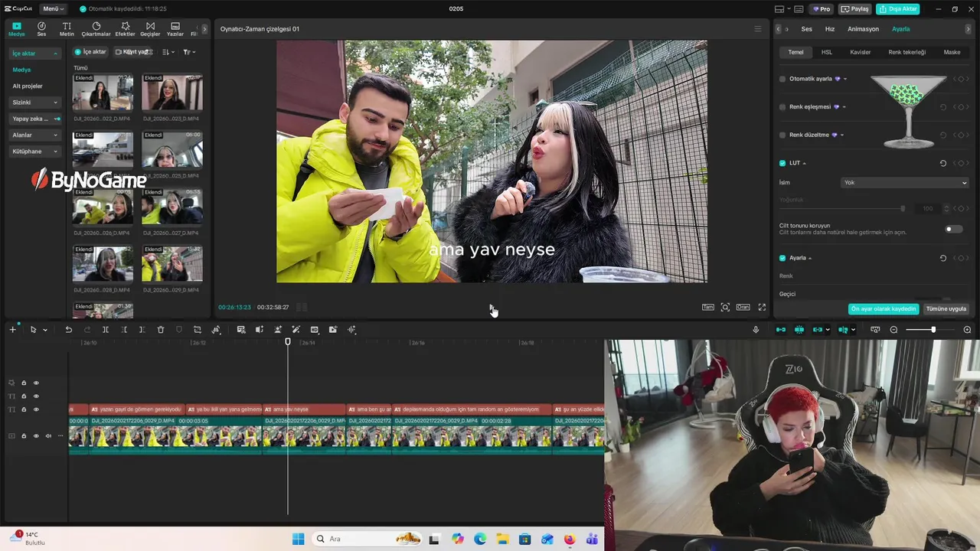The width and height of the screenshot is (980, 551).
Task: Enable the Renk eşleşmesi checkbox
Action: point(782,107)
